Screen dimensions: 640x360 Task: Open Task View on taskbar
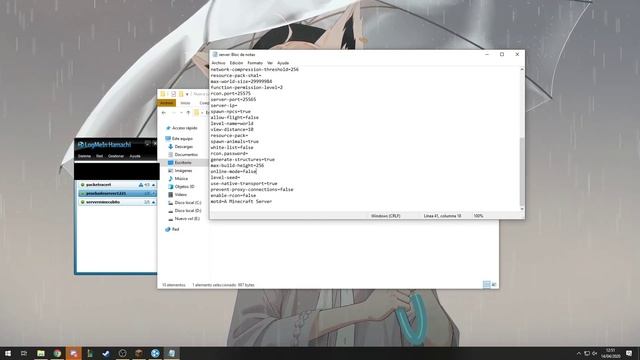pos(24,353)
